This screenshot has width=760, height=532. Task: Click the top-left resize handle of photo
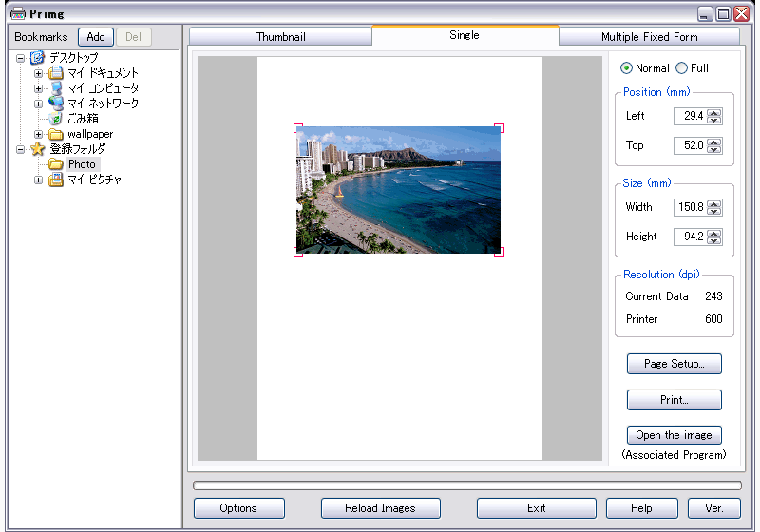[297, 128]
